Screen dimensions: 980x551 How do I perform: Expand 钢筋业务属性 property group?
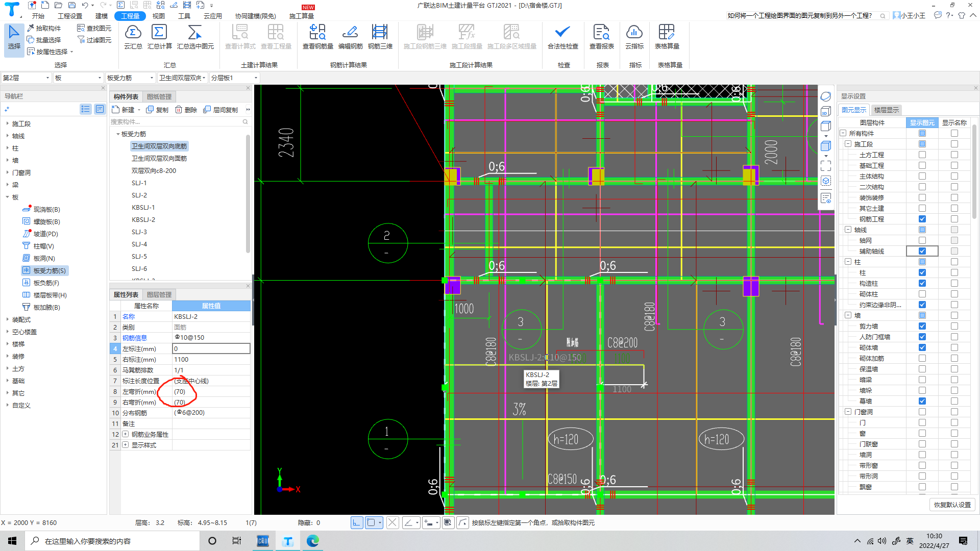pos(125,434)
